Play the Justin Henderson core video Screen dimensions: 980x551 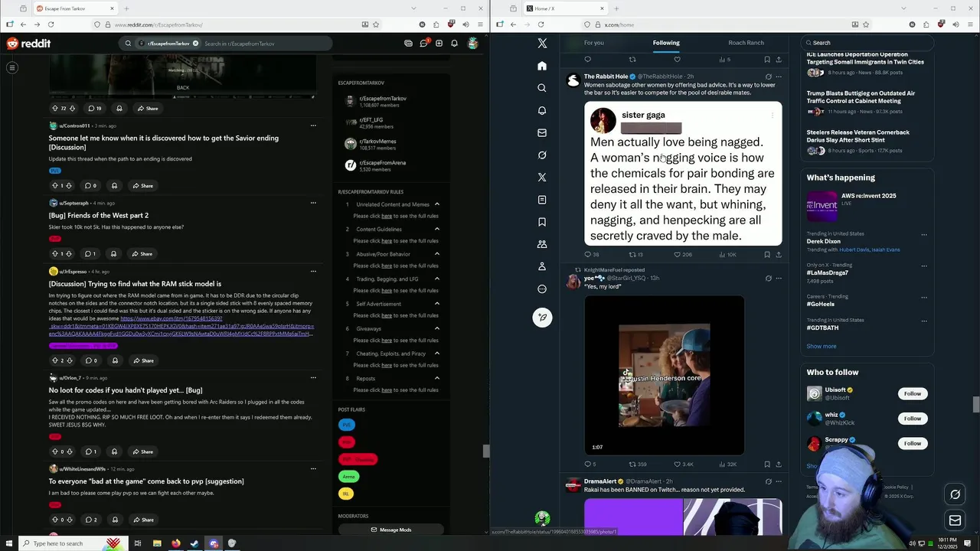pos(664,376)
